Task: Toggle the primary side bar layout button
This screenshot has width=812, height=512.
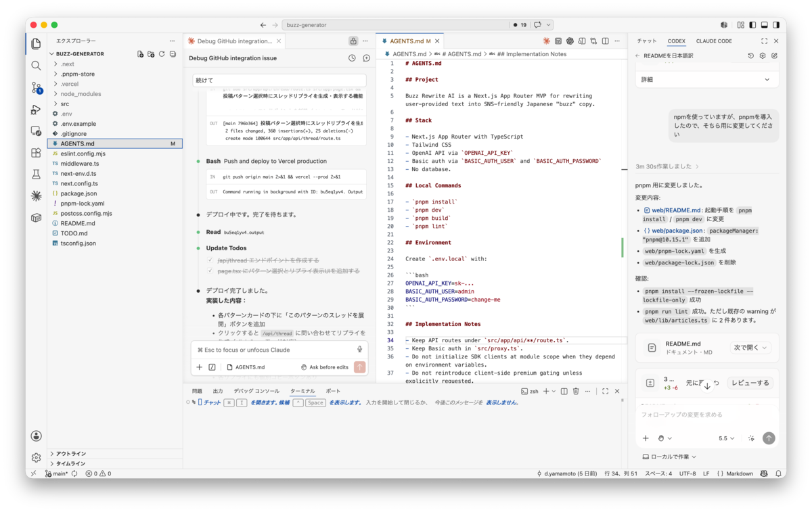Action: coord(752,25)
